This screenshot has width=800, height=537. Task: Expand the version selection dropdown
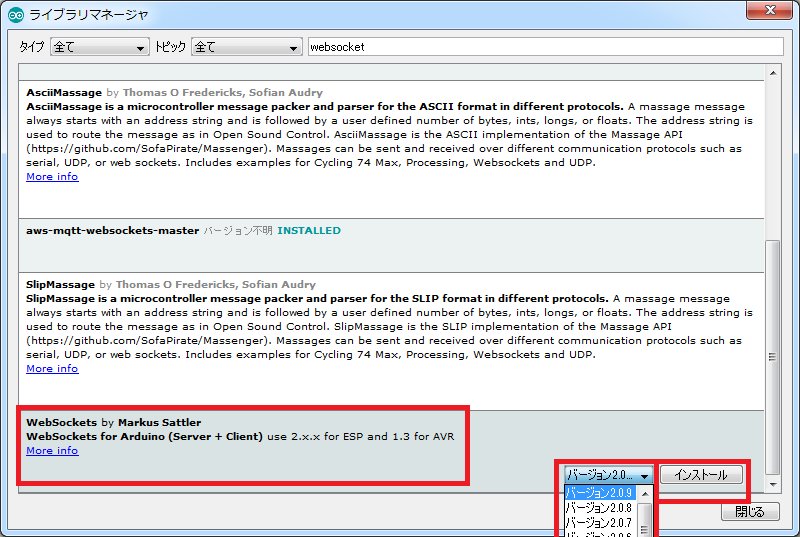pos(609,475)
